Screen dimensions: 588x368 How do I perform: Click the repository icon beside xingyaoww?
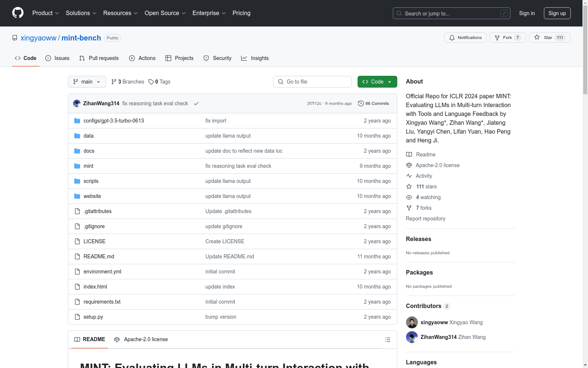15,38
